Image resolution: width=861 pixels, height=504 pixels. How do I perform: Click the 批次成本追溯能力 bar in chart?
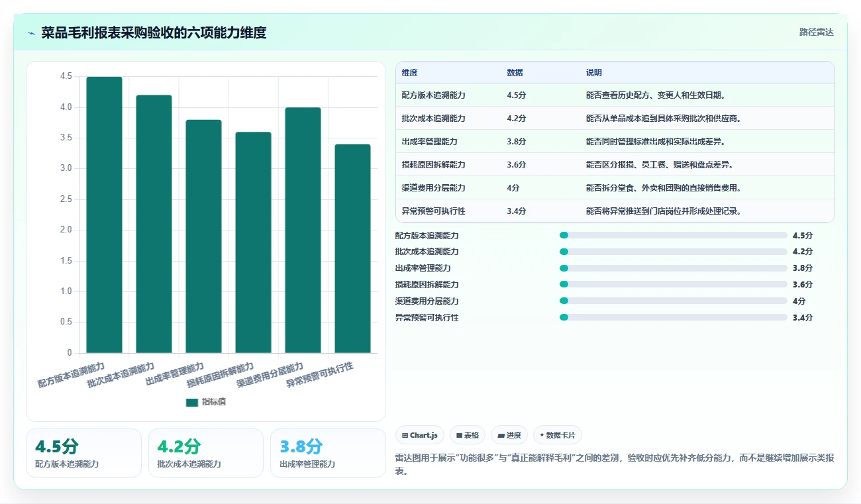coord(154,224)
